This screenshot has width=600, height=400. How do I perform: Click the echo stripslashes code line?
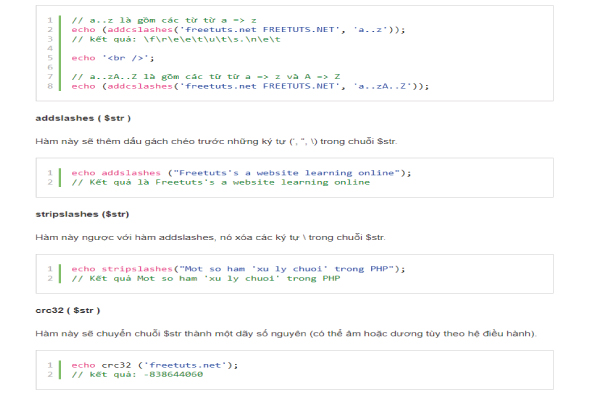[x=237, y=268]
